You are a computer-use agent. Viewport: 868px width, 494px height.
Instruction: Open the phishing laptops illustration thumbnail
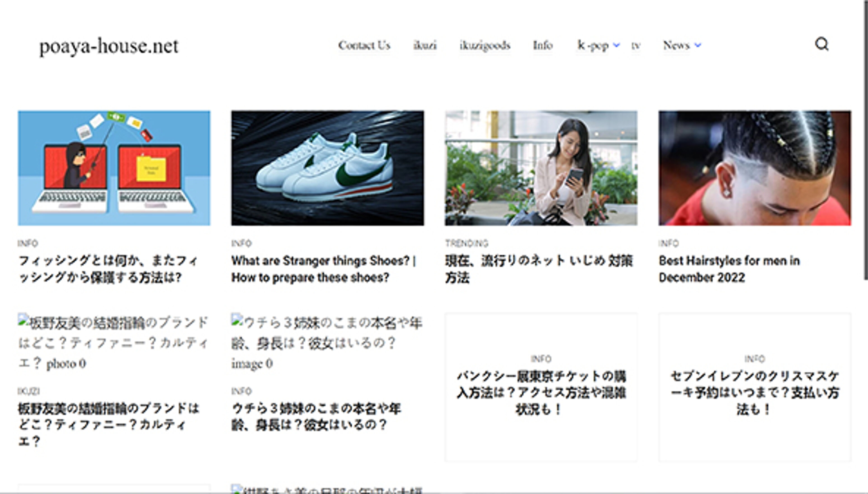point(114,168)
